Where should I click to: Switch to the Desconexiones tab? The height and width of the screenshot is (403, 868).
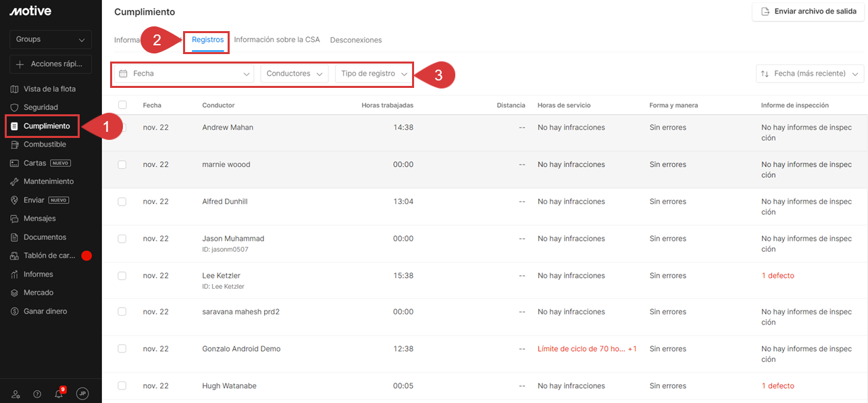pyautogui.click(x=355, y=40)
